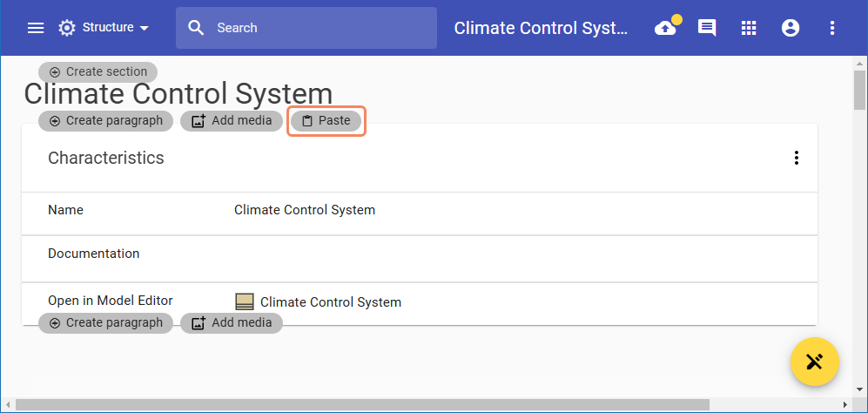The image size is (868, 413).
Task: Click the yellow edit mode floating button
Action: pos(814,361)
